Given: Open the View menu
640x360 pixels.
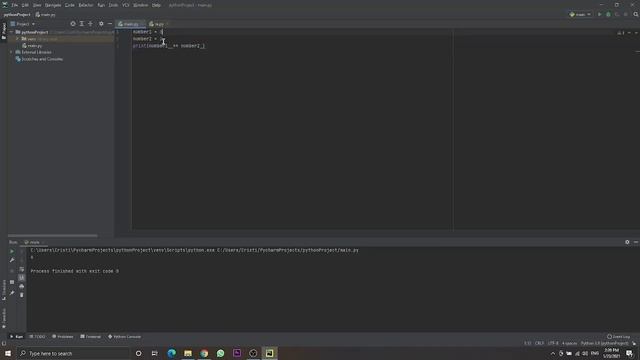Looking at the screenshot, I should [37, 5].
